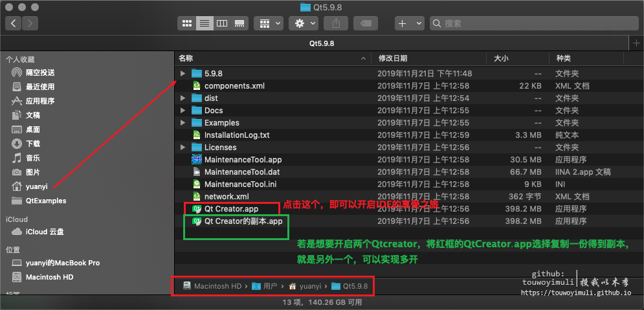This screenshot has height=310, width=644.
Task: Click the Share toolbar button
Action: [336, 23]
